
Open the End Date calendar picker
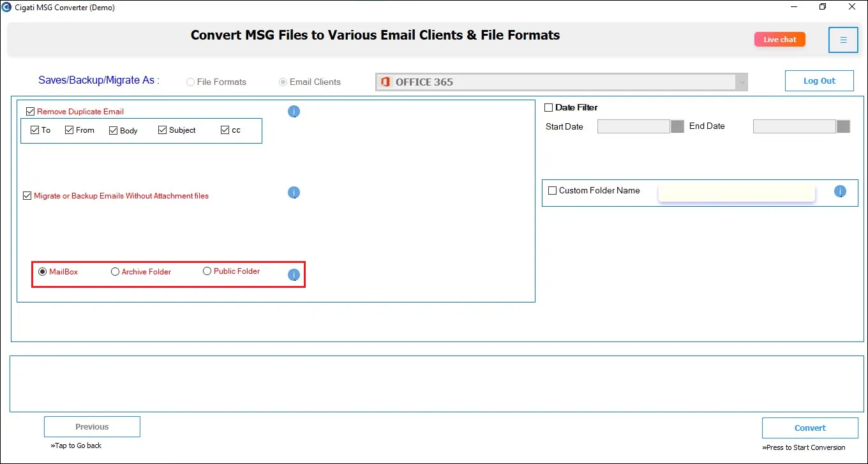click(x=843, y=126)
